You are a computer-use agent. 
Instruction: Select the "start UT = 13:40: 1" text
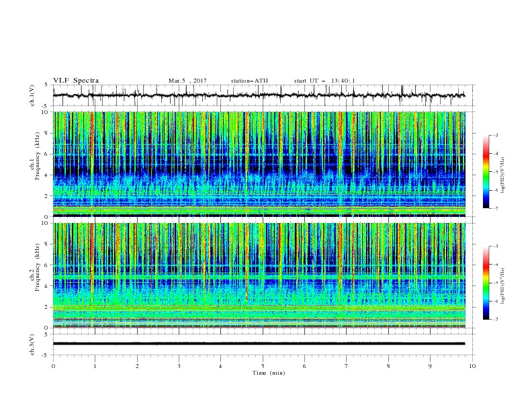coord(324,81)
